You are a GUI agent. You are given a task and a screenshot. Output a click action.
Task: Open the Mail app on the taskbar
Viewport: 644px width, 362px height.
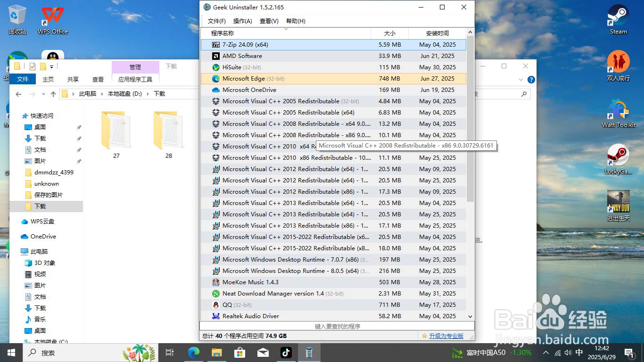(x=263, y=353)
